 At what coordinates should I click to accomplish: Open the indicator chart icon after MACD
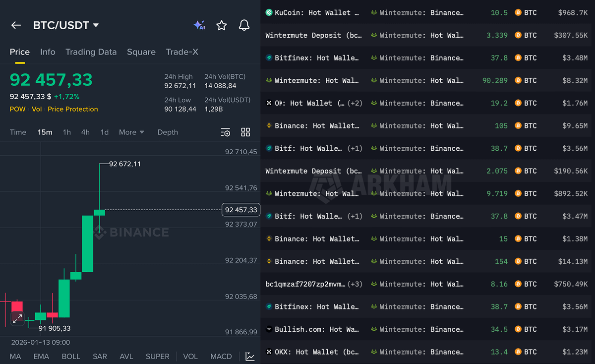point(250,356)
